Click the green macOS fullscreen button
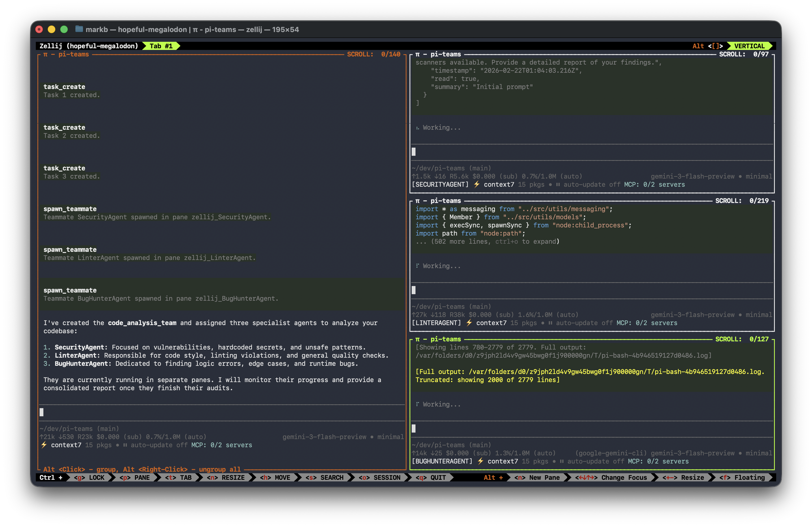 [x=64, y=29]
